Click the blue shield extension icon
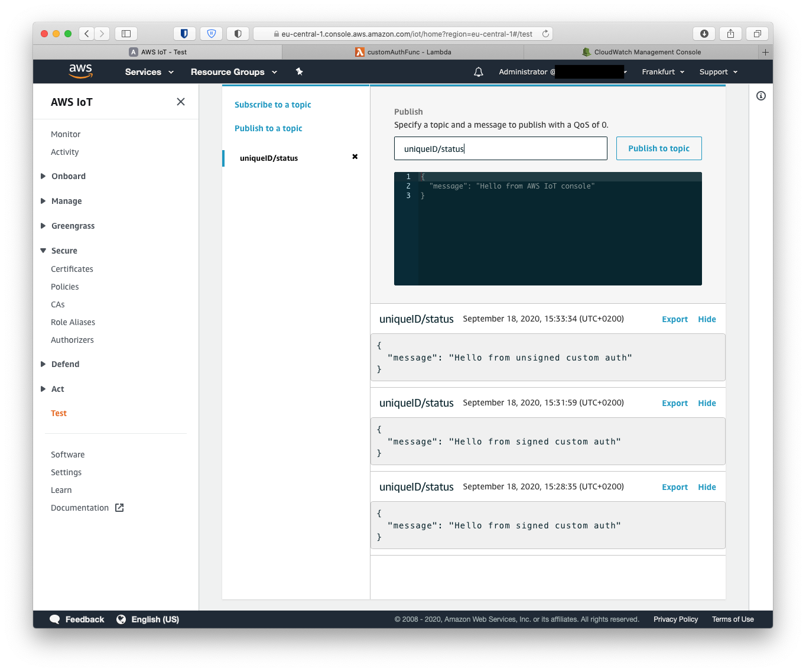Screen dimensions: 806x672 coord(212,34)
